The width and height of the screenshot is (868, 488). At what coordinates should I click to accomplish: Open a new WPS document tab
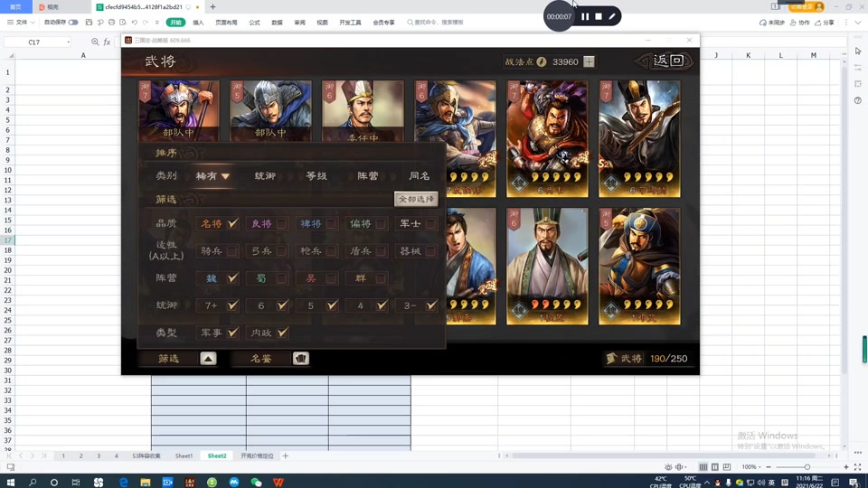coord(212,6)
